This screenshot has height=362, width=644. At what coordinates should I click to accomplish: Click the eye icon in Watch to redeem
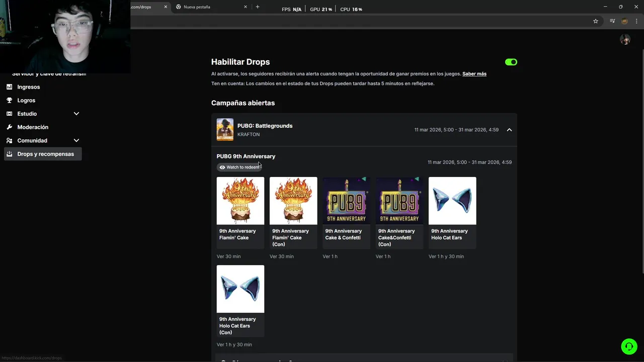222,167
